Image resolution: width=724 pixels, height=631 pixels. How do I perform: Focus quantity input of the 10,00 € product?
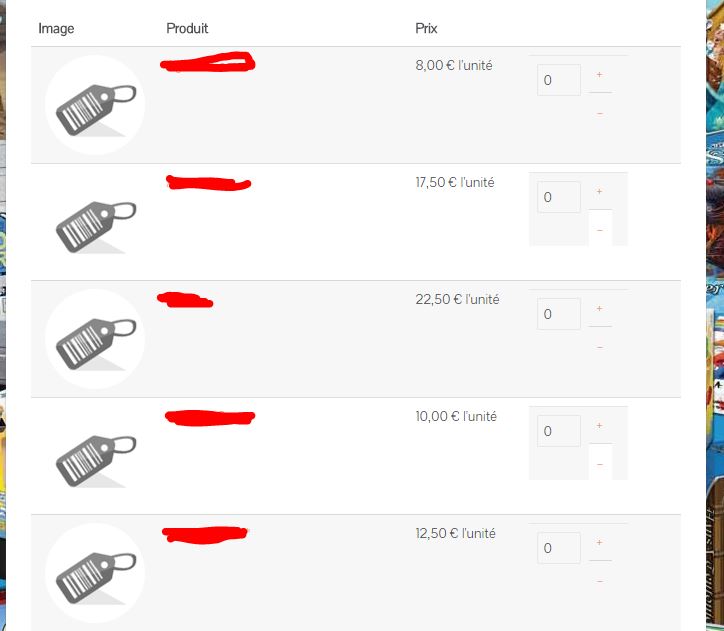point(559,431)
